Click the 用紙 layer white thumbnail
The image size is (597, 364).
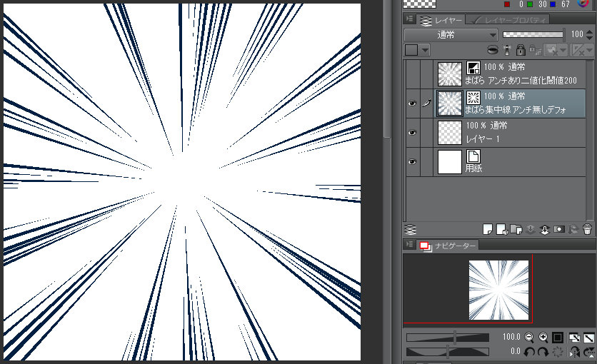coord(450,161)
